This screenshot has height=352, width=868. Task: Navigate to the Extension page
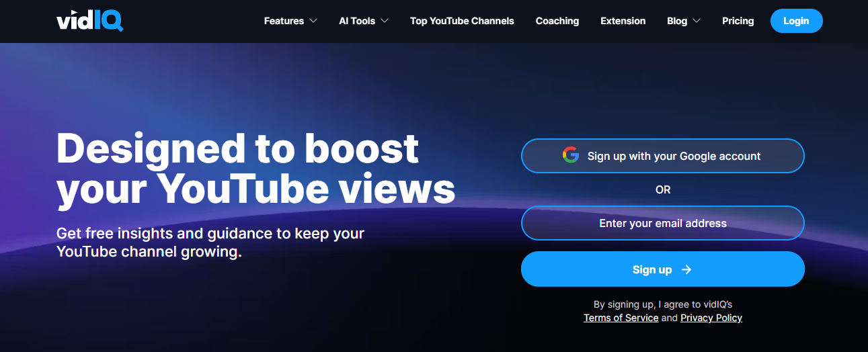(x=623, y=21)
